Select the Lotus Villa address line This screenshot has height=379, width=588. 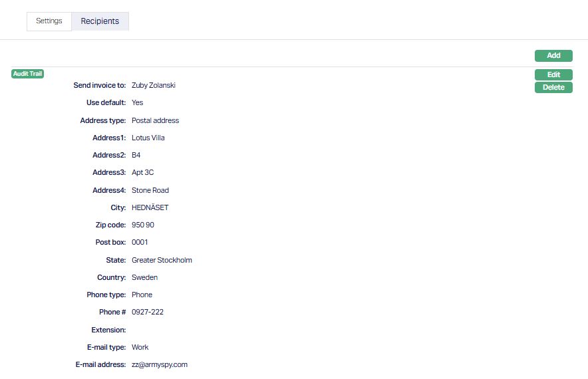click(148, 138)
